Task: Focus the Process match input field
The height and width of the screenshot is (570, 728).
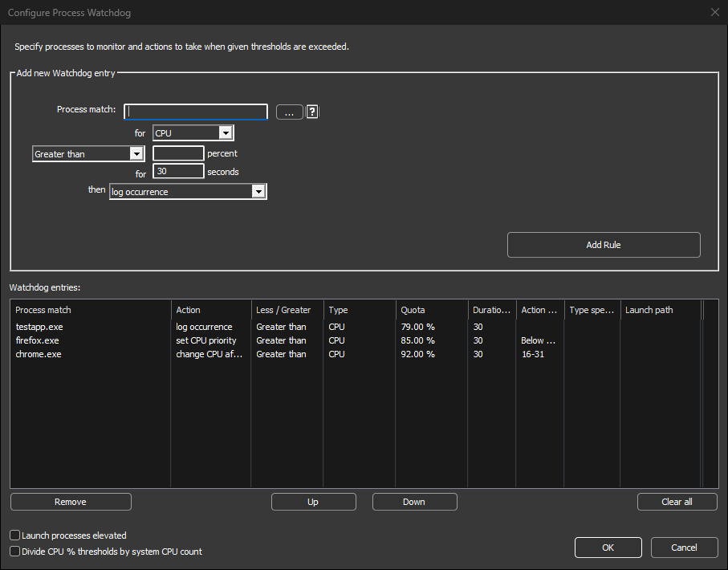Action: (196, 112)
